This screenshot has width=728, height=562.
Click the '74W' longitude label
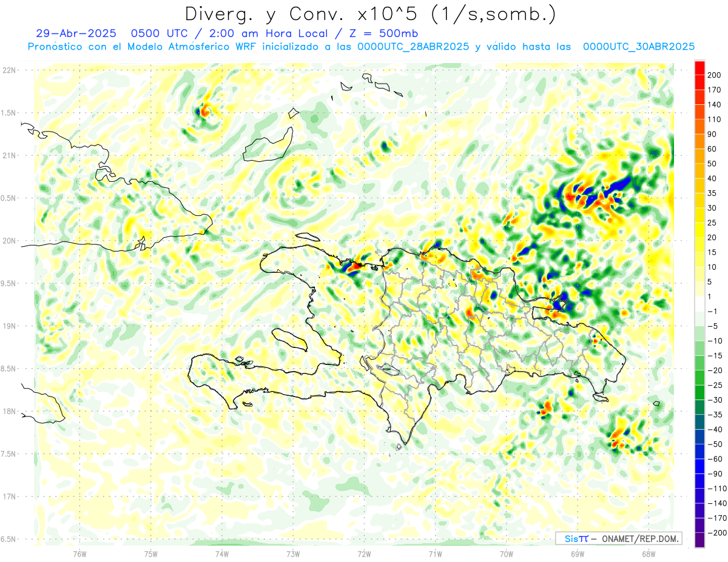pyautogui.click(x=222, y=554)
